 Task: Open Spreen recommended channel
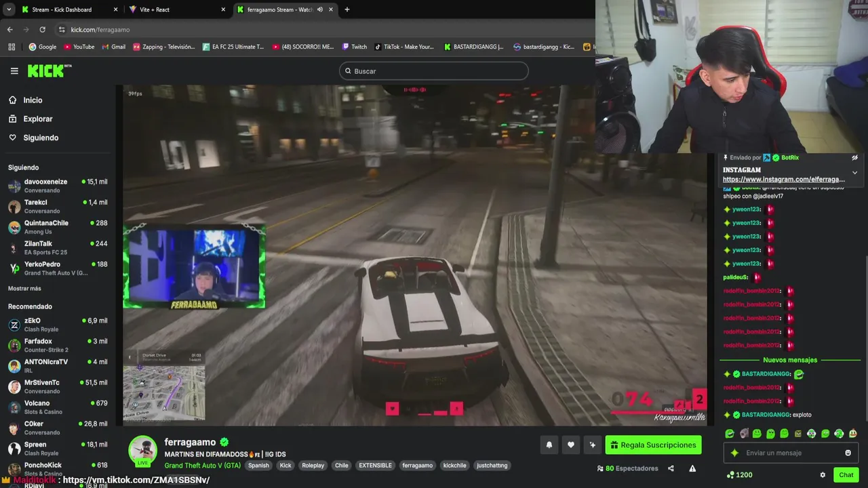click(x=58, y=449)
